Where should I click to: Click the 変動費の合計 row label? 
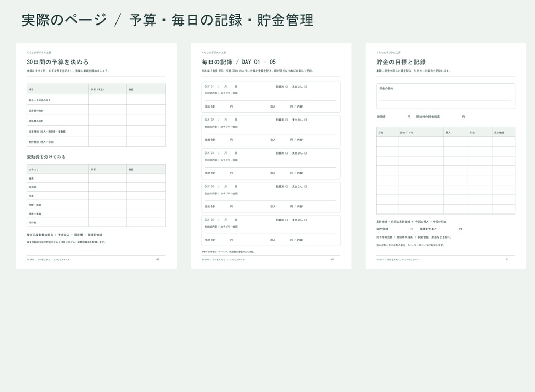point(36,121)
